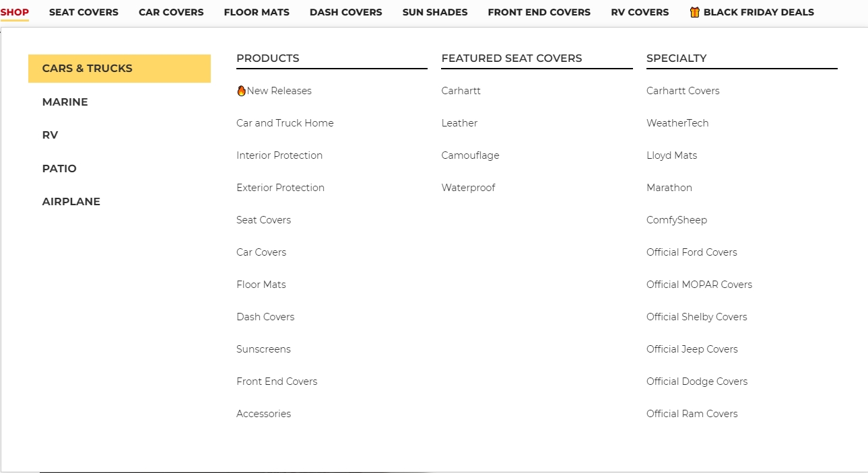This screenshot has width=868, height=473.
Task: Go to Interior Protection products
Action: 279,155
